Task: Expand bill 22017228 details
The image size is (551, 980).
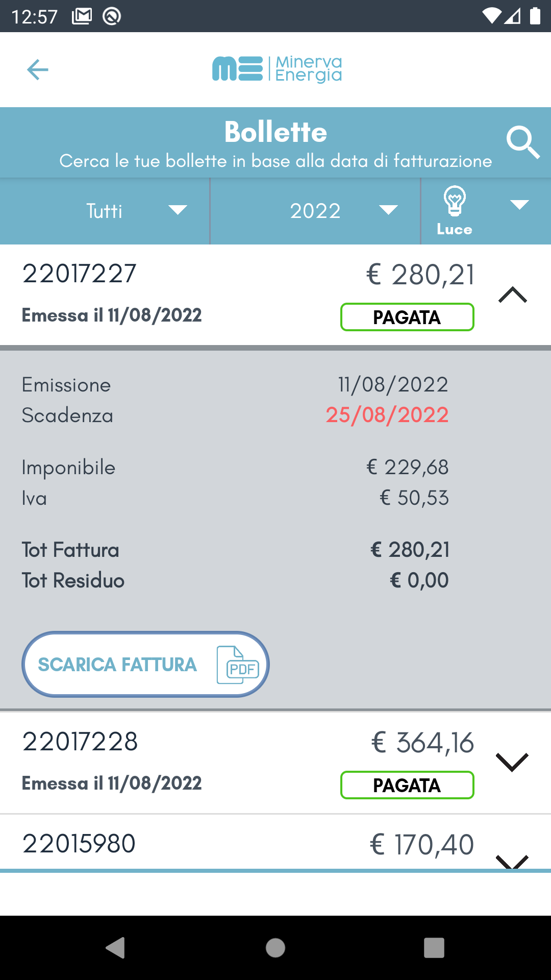Action: coord(512,762)
